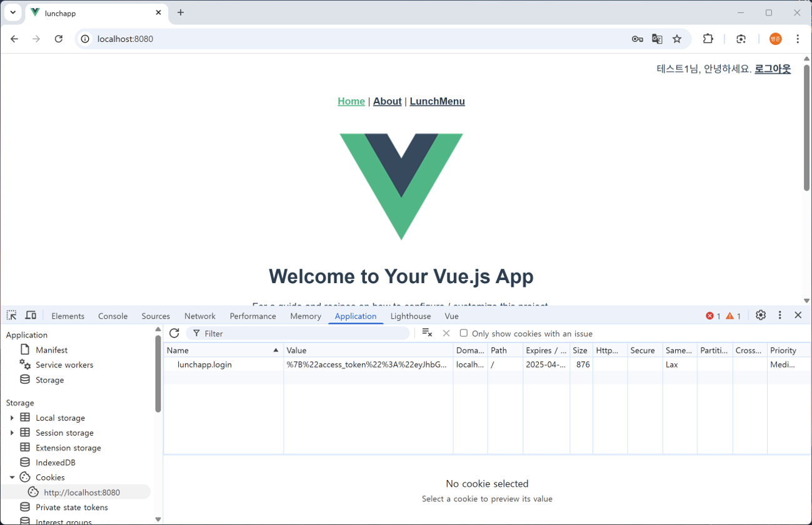
Task: Open a new browser tab
Action: (x=181, y=12)
